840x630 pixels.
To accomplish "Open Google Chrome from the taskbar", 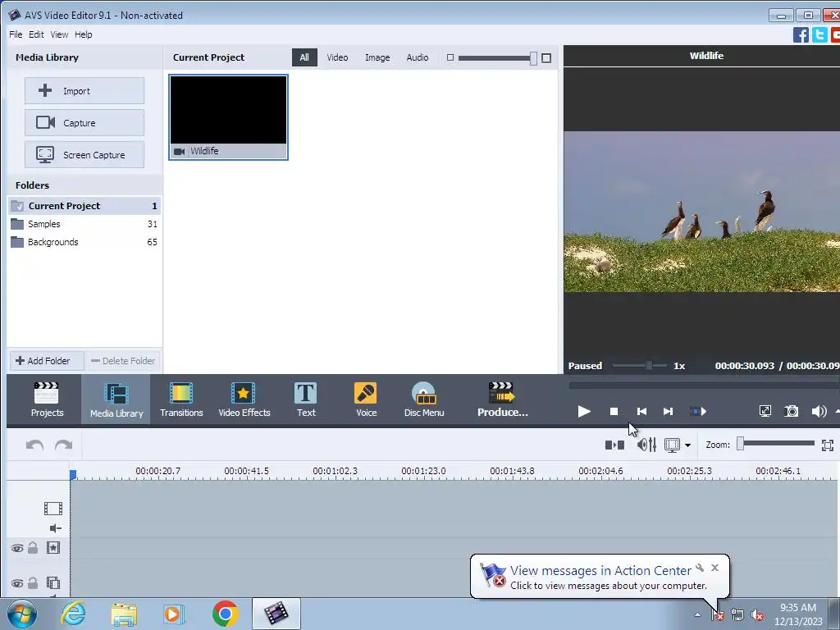I will [225, 614].
